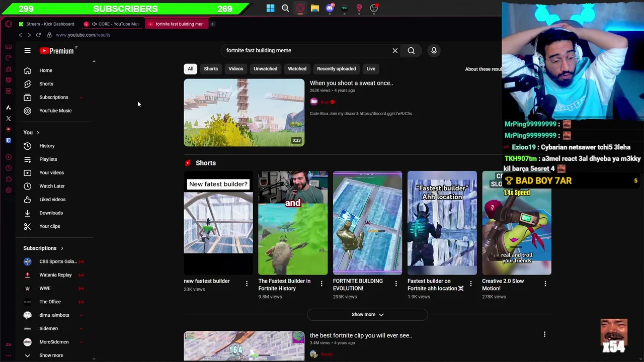
Task: Select the Watched filter chip
Action: (297, 69)
